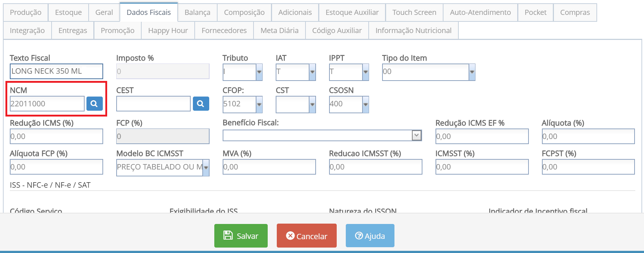The width and height of the screenshot is (644, 253).
Task: Click the empty CEST input field
Action: coord(153,104)
